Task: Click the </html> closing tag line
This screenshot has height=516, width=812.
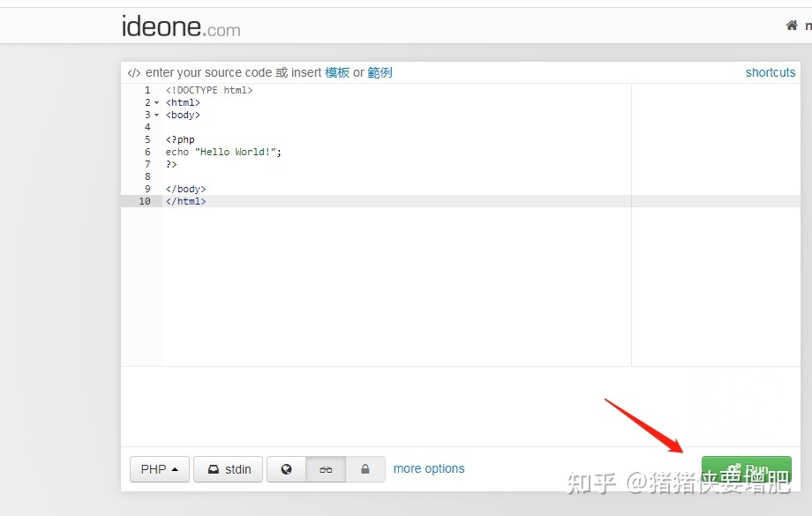Action: [x=186, y=201]
